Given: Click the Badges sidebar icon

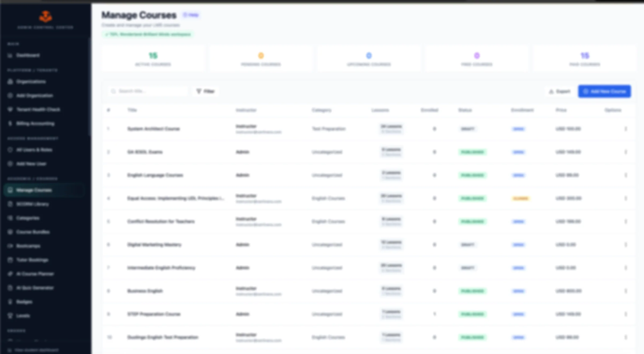Looking at the screenshot, I should coord(10,302).
